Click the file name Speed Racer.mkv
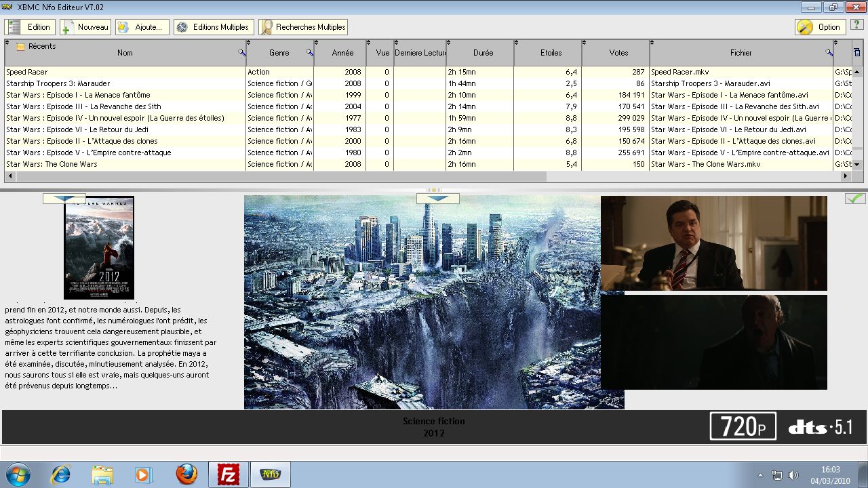 (679, 72)
